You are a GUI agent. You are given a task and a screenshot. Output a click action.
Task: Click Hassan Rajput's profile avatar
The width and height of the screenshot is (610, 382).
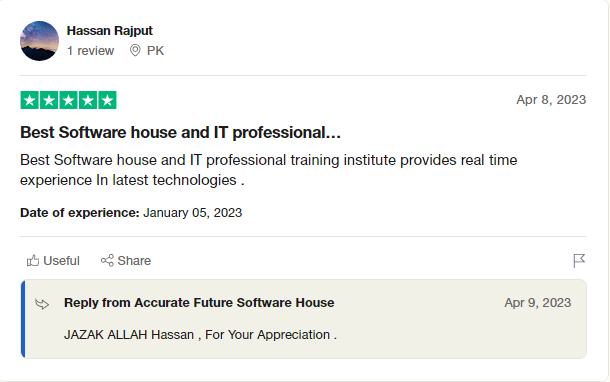click(39, 41)
